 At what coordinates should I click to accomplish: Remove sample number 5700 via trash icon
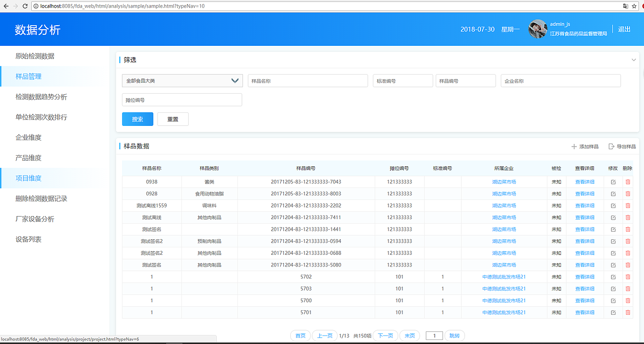point(627,301)
